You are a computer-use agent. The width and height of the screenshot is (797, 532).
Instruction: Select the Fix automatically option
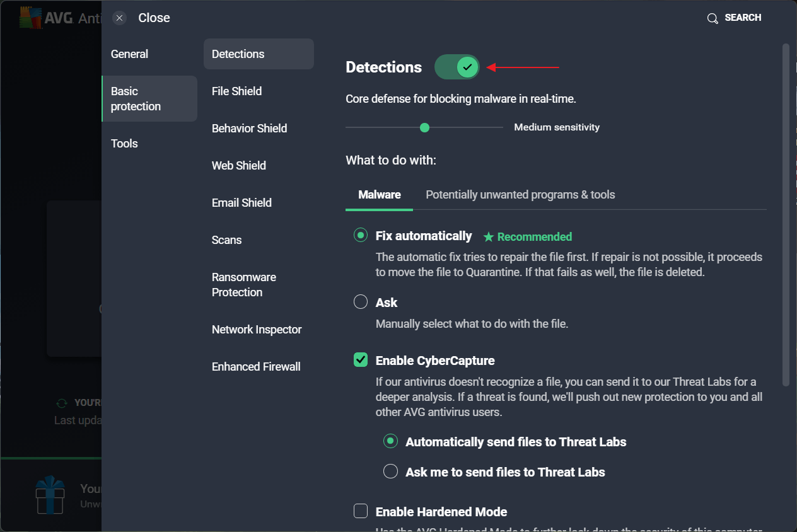click(x=361, y=236)
